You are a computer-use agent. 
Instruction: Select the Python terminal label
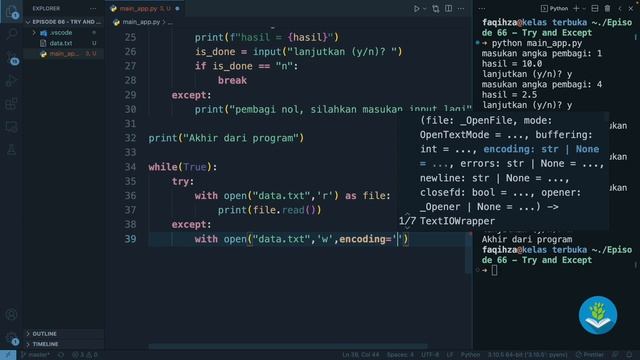pos(554,9)
